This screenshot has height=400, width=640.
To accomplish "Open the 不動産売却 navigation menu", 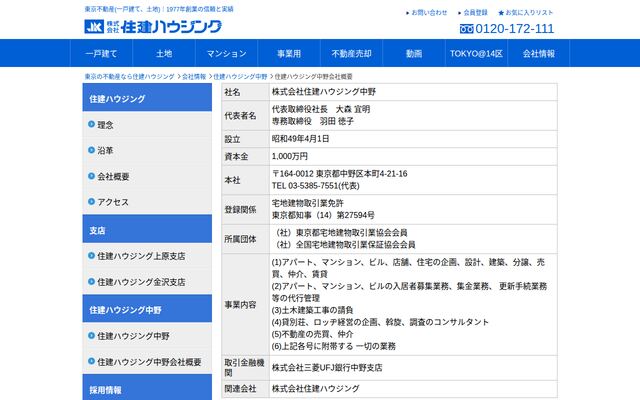I will click(x=351, y=53).
